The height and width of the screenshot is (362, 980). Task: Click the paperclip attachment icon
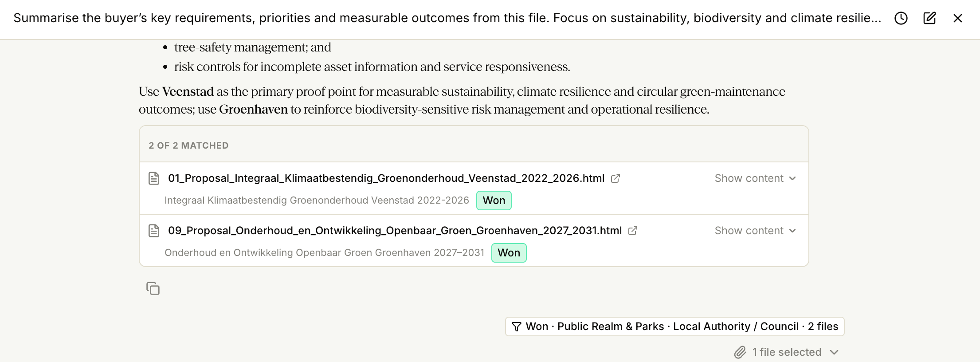(740, 352)
